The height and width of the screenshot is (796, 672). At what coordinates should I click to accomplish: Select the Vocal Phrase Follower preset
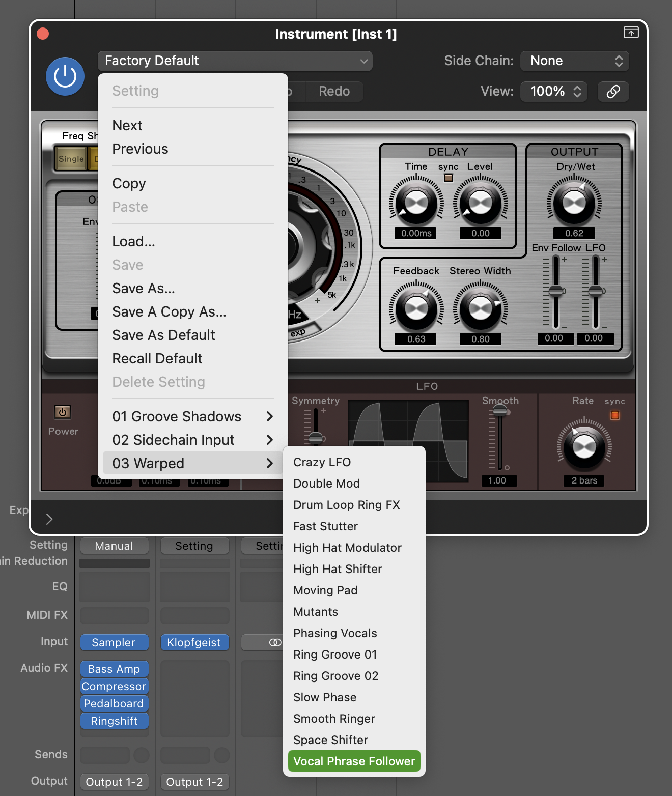(354, 761)
